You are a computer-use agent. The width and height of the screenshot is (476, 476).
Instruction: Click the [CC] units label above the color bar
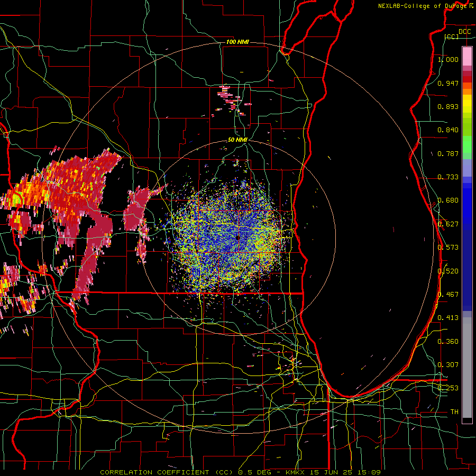pyautogui.click(x=452, y=36)
